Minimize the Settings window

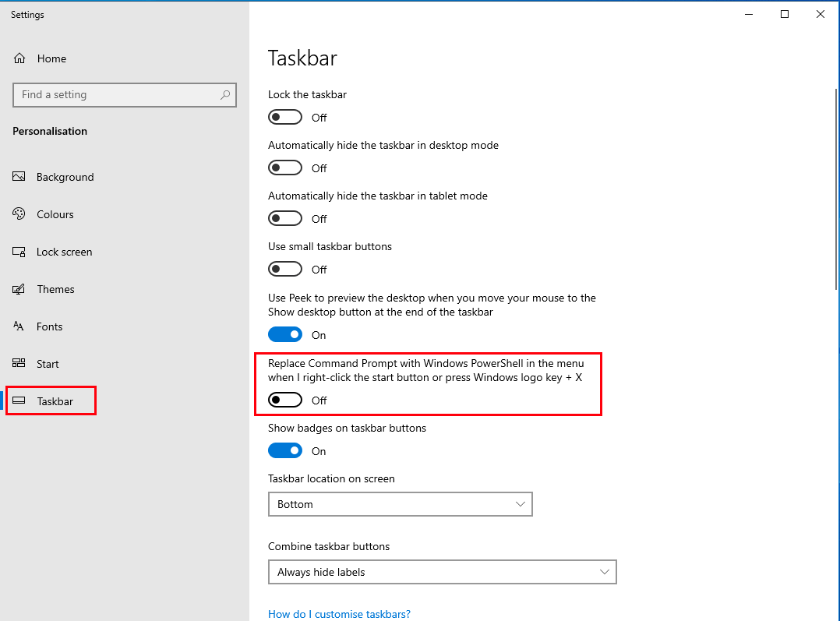coord(749,15)
